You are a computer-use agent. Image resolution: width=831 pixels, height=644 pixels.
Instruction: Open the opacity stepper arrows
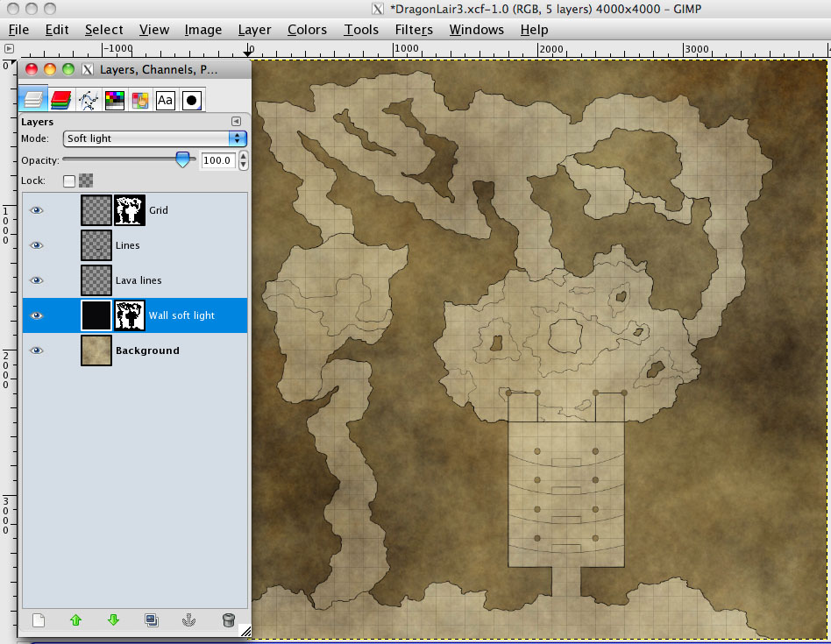pyautogui.click(x=243, y=160)
